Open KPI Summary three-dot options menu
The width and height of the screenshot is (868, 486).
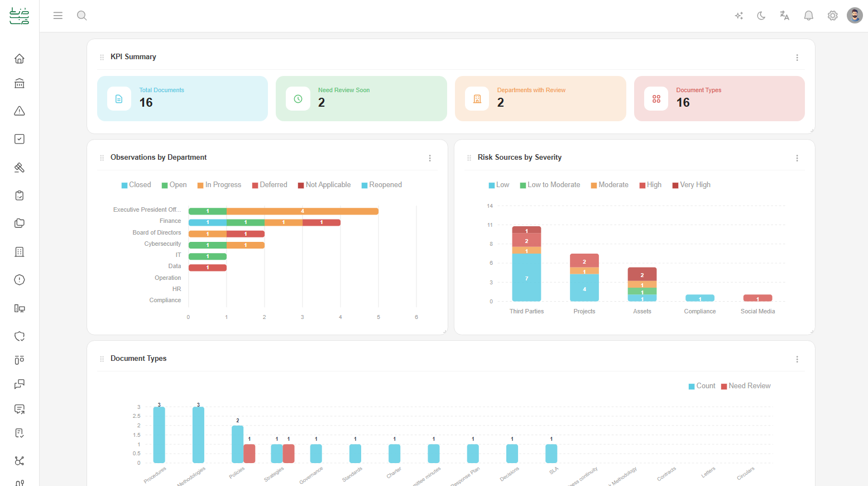tap(797, 58)
